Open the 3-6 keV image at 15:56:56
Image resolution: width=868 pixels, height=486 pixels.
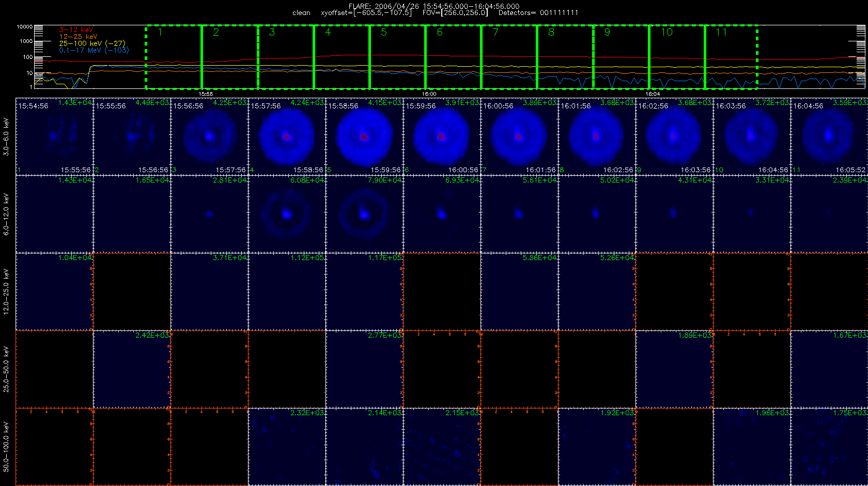tap(209, 136)
